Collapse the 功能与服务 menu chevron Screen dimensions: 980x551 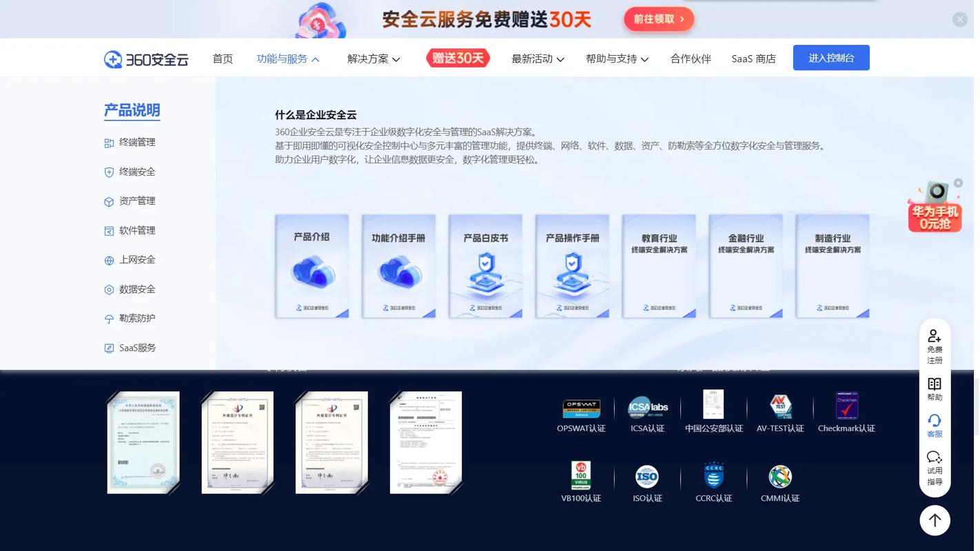tap(316, 60)
